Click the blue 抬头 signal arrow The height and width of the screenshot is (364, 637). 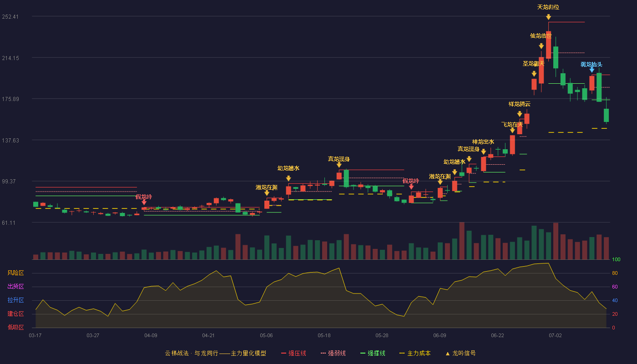point(592,70)
